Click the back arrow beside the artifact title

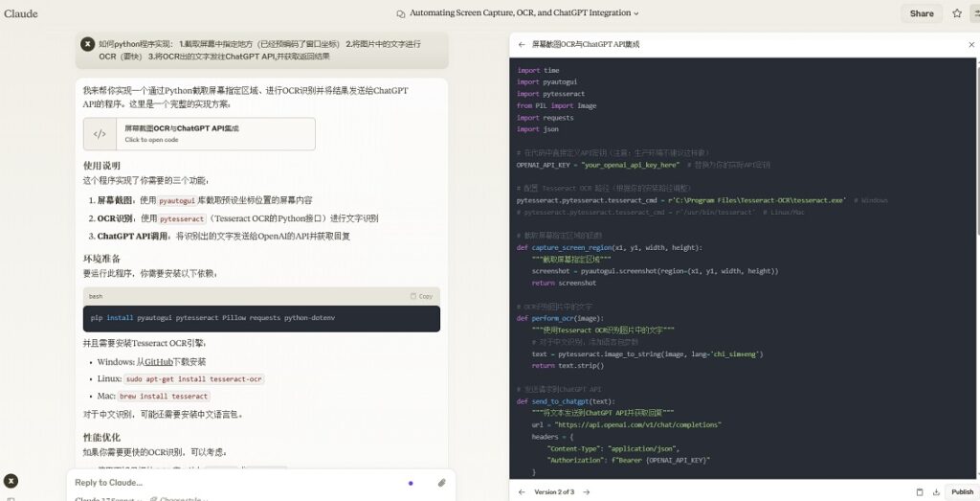[522, 44]
